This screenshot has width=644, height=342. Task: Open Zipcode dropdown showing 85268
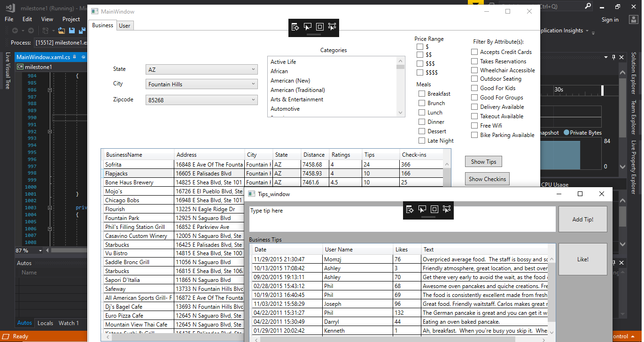[202, 100]
